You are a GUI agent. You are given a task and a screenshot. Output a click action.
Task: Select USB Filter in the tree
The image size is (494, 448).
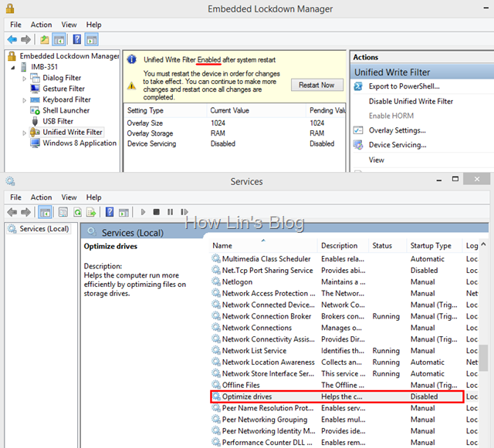pos(58,121)
